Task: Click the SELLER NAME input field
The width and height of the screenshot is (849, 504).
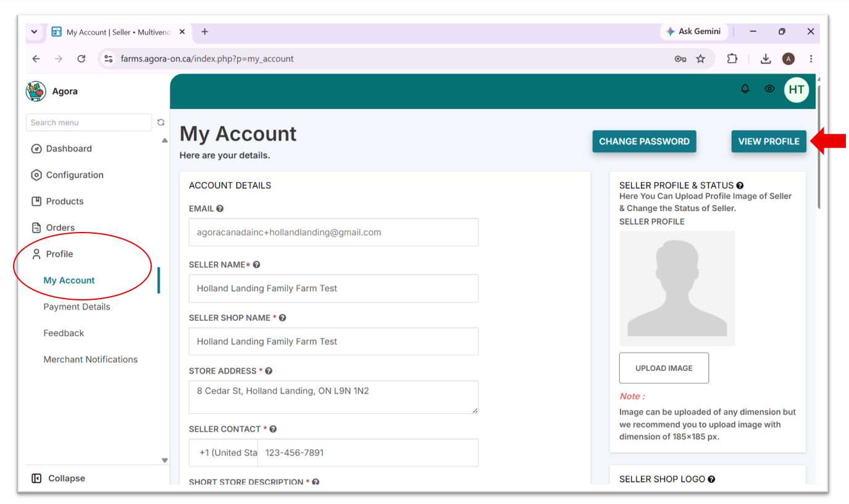Action: coord(333,288)
